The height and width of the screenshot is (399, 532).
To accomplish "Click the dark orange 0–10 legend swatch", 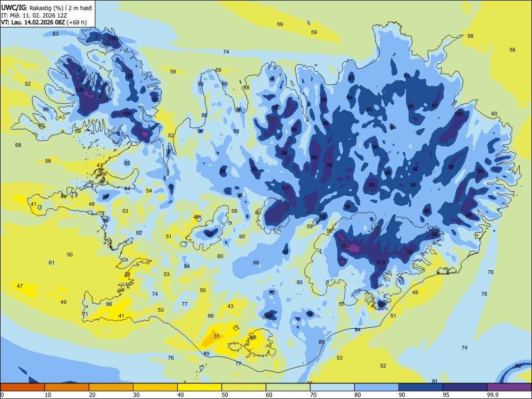I will (22, 387).
